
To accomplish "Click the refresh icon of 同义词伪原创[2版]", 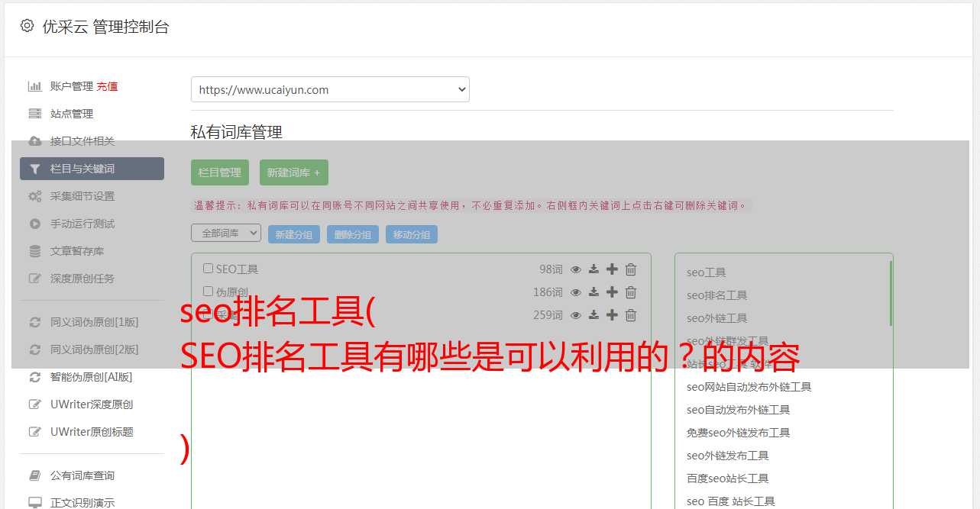I will [x=34, y=350].
